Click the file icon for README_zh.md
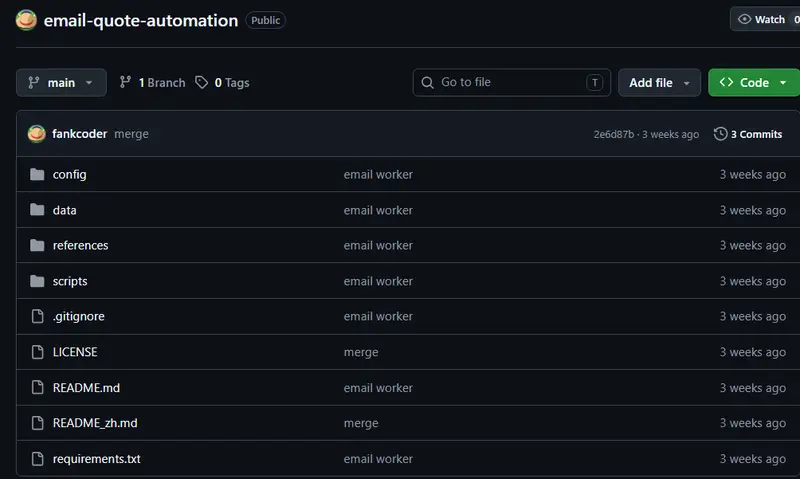The height and width of the screenshot is (479, 800). point(37,423)
